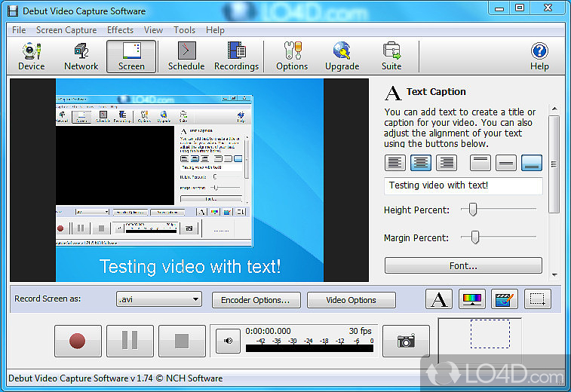The width and height of the screenshot is (571, 392).
Task: Click the snapshot camera icon
Action: point(406,341)
